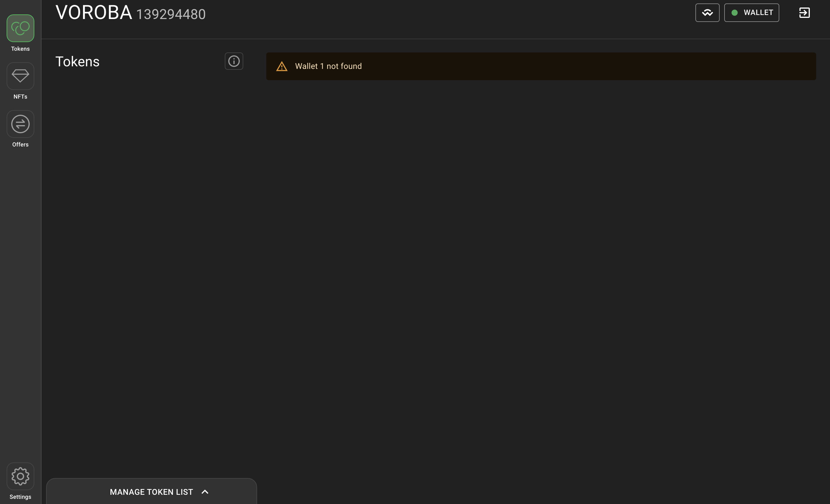This screenshot has height=504, width=830.
Task: Click the MANAGE TOKEN LIST label
Action: (x=151, y=492)
